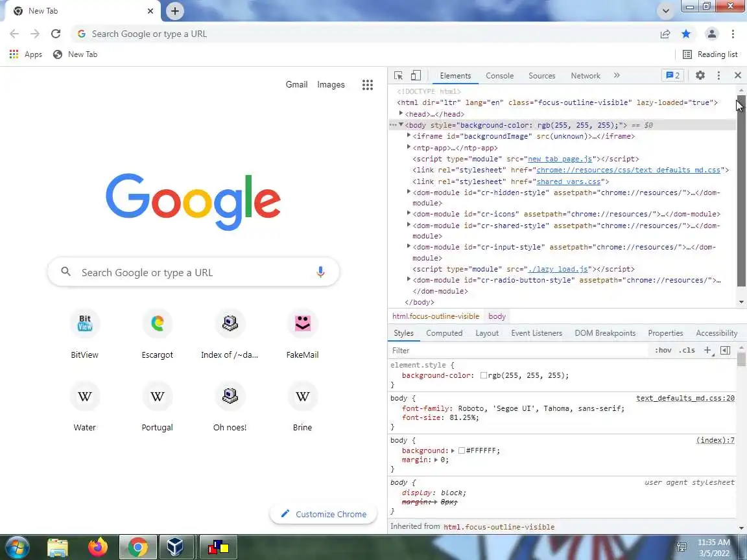Screen dimensions: 747x560
Task: Switch to the Network tab
Action: [x=586, y=76]
